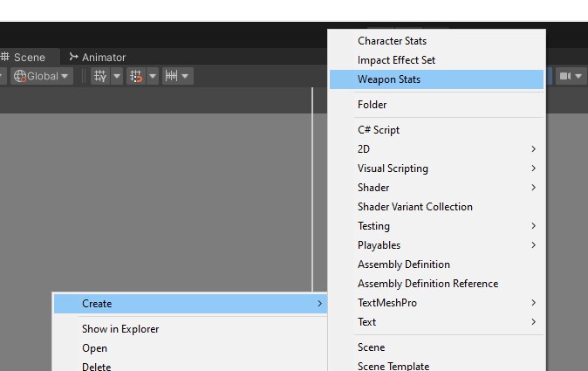Choose Shader Variant Collection item
The height and width of the screenshot is (371, 588).
tap(415, 207)
